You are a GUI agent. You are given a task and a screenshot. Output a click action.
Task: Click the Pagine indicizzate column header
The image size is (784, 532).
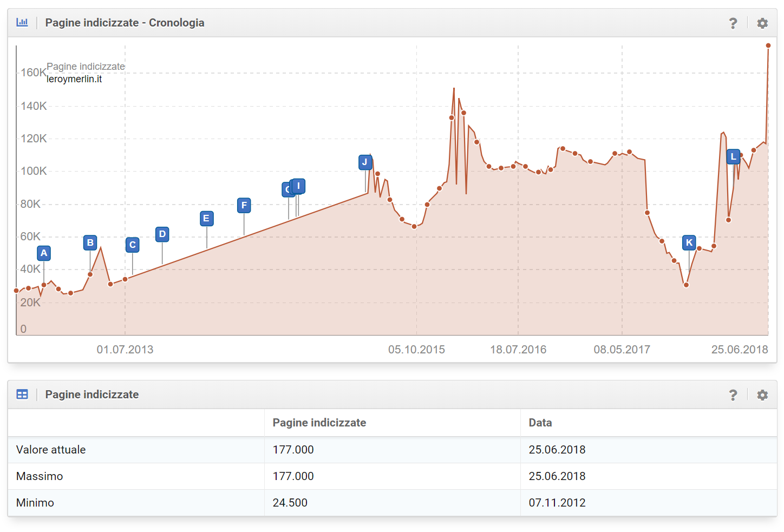(319, 423)
